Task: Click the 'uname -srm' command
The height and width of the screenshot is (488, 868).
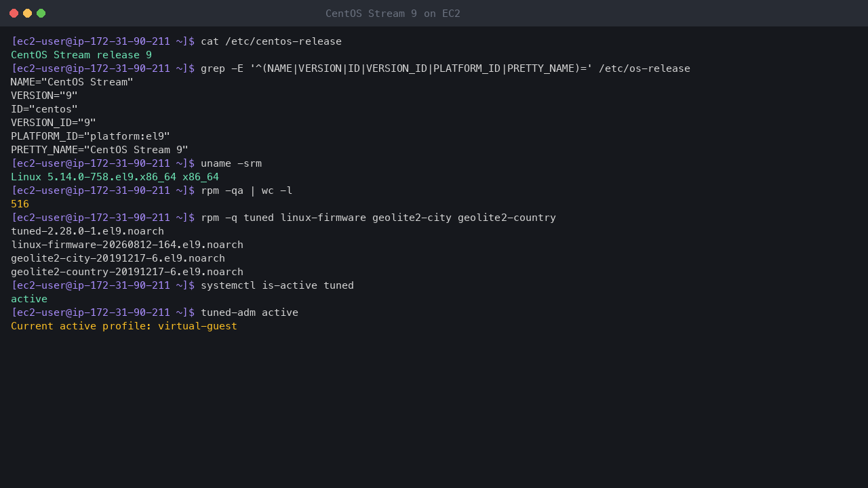Action: (x=231, y=163)
